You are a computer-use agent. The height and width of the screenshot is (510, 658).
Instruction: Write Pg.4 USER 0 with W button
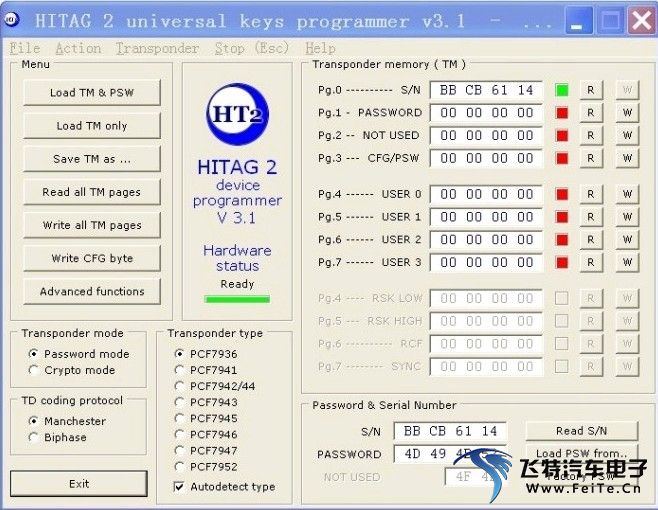point(627,194)
